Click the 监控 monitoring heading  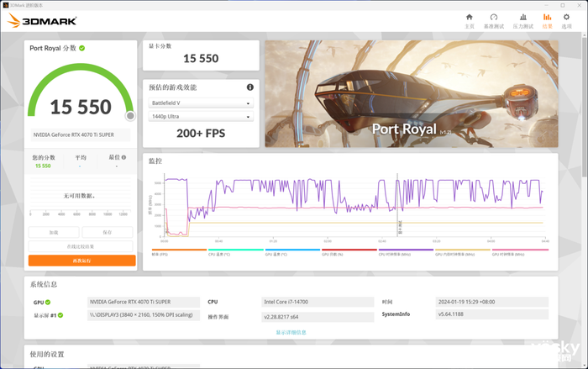[x=155, y=161]
